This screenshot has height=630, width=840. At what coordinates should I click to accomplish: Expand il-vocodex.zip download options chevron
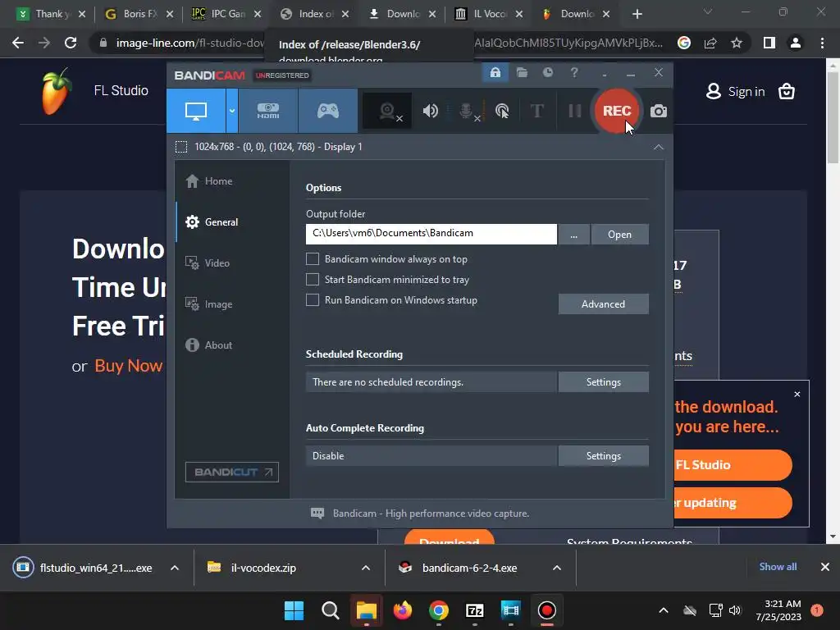tap(366, 568)
